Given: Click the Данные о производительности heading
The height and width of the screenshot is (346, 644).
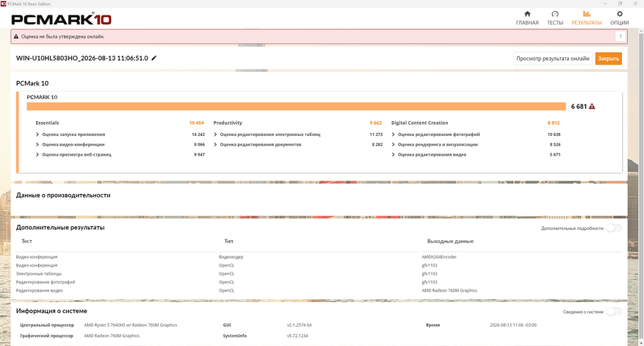Looking at the screenshot, I should [x=63, y=195].
